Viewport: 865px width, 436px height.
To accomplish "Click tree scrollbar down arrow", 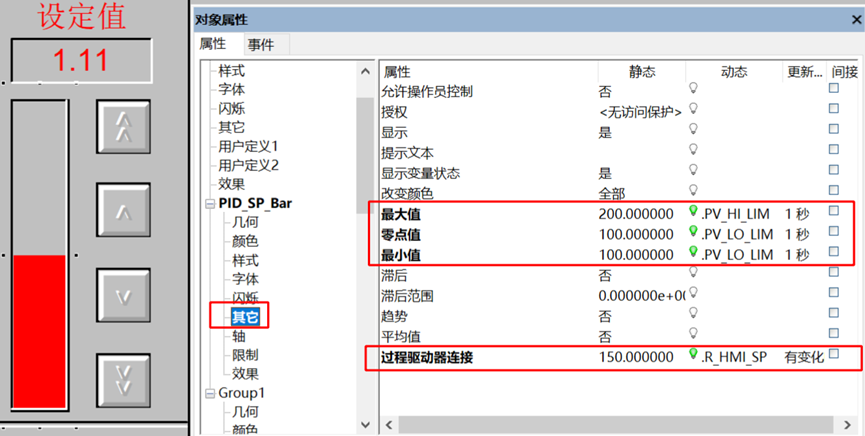I will click(365, 424).
